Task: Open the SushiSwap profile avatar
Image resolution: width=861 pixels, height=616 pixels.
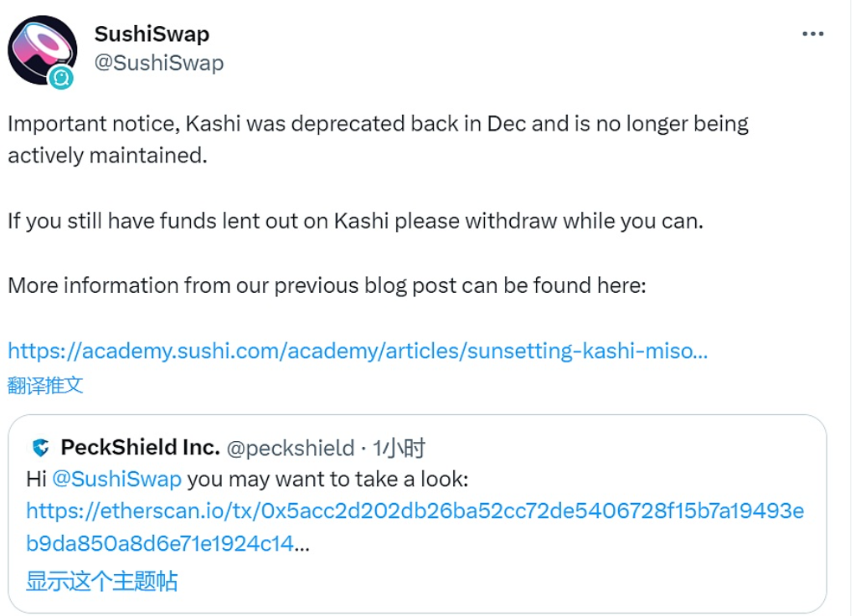Action: 42,49
